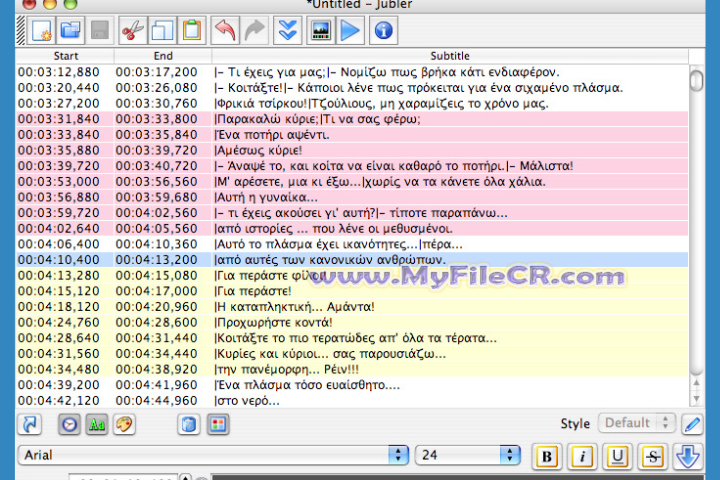Save the subtitle file
720x480 pixels.
pos(99,30)
